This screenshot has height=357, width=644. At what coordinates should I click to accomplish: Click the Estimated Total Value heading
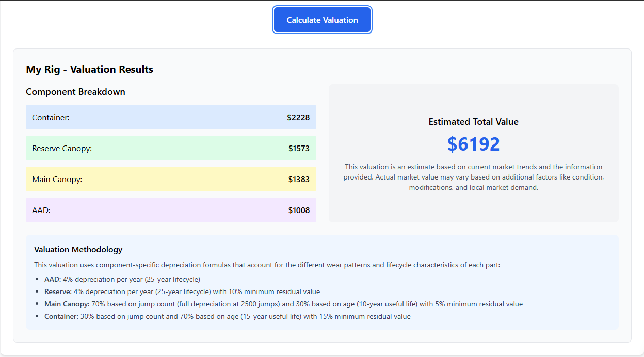473,122
